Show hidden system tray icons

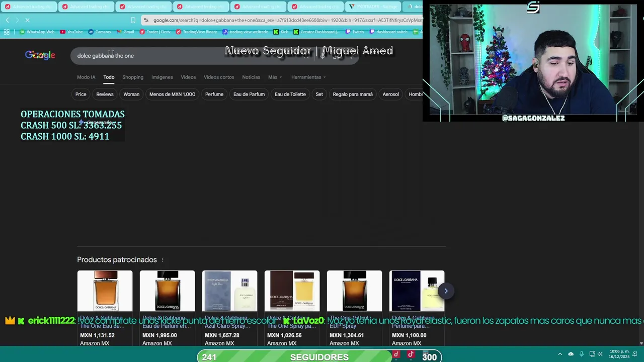(x=560, y=354)
